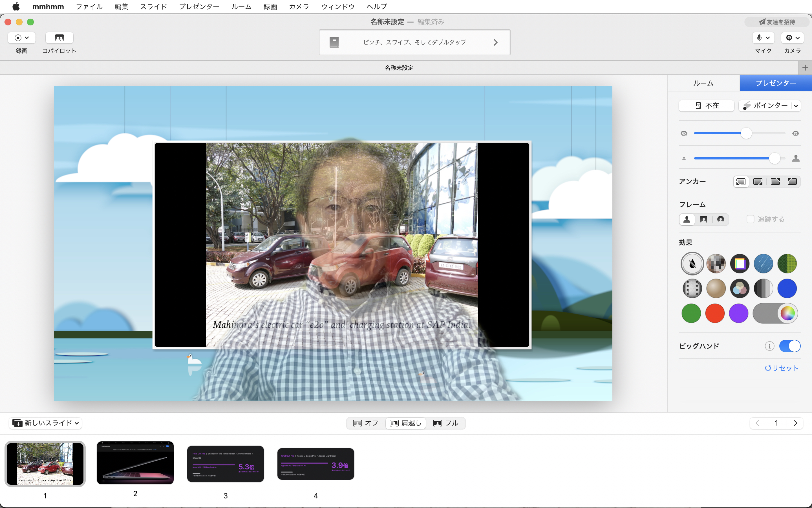Add a new tab with plus icon
Image resolution: width=812 pixels, height=508 pixels.
[x=805, y=68]
